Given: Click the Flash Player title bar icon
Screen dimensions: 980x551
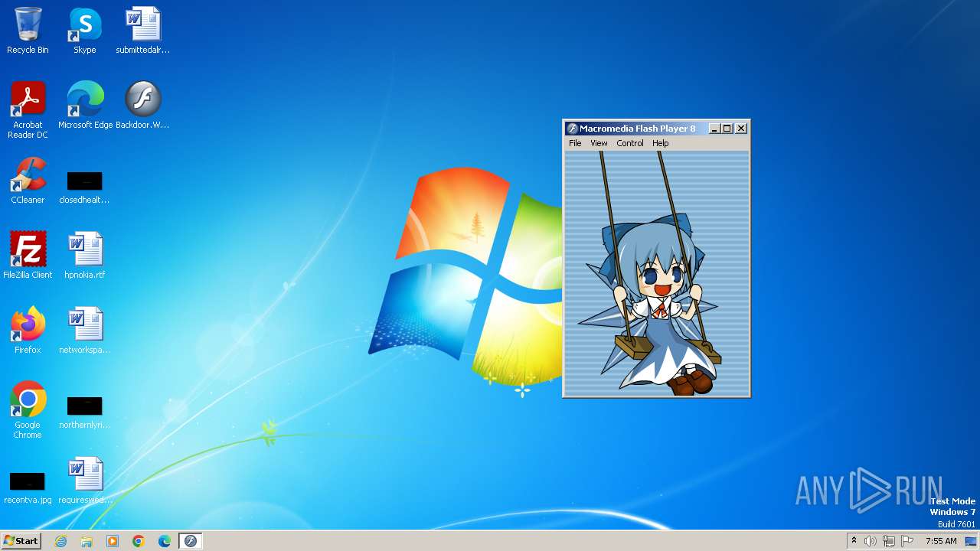Looking at the screenshot, I should (572, 129).
